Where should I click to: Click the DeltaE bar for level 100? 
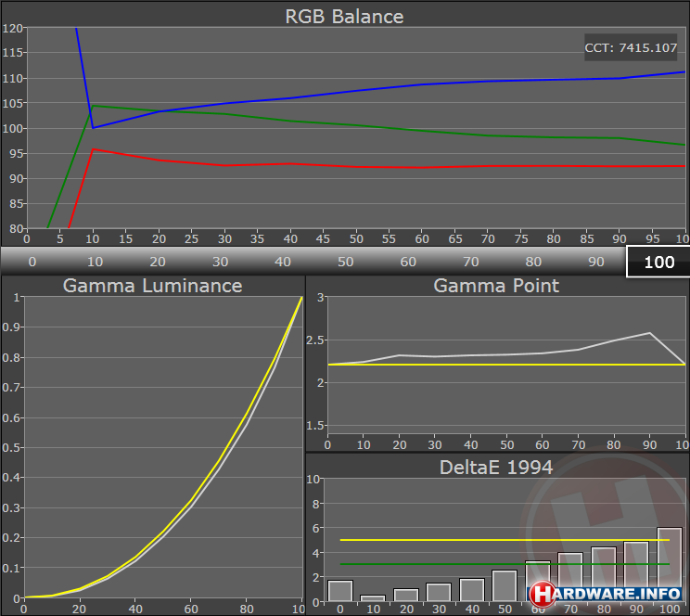point(670,564)
